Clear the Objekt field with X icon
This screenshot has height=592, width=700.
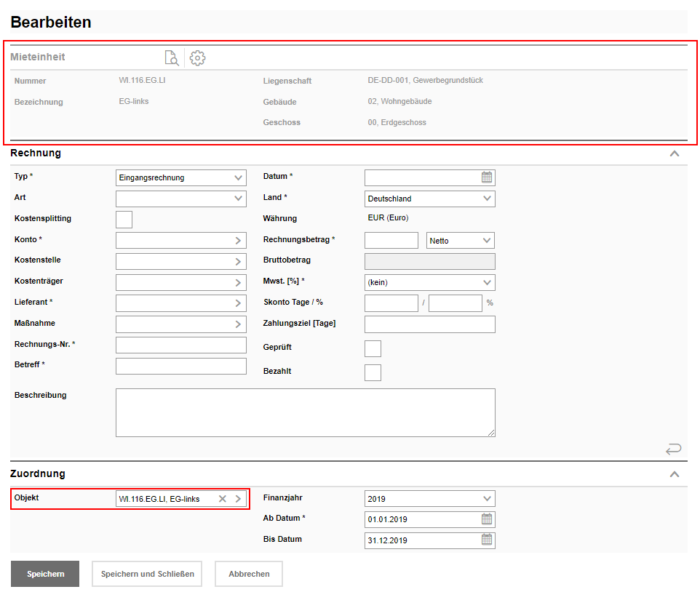223,499
